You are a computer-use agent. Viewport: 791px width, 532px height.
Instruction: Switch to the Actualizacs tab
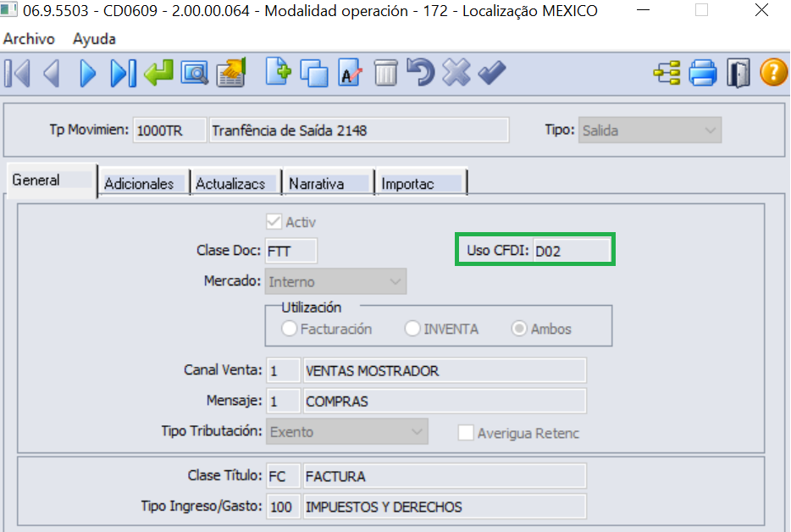click(235, 183)
